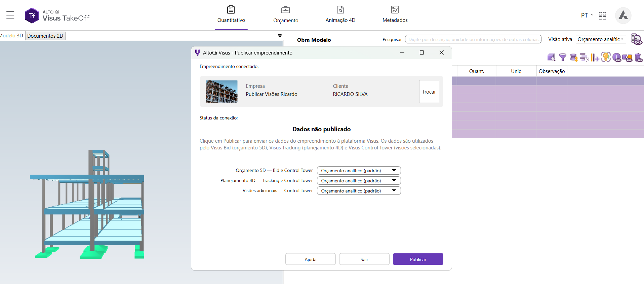Image resolution: width=644 pixels, height=284 pixels.
Task: Click the add column icon
Action: click(x=595, y=58)
